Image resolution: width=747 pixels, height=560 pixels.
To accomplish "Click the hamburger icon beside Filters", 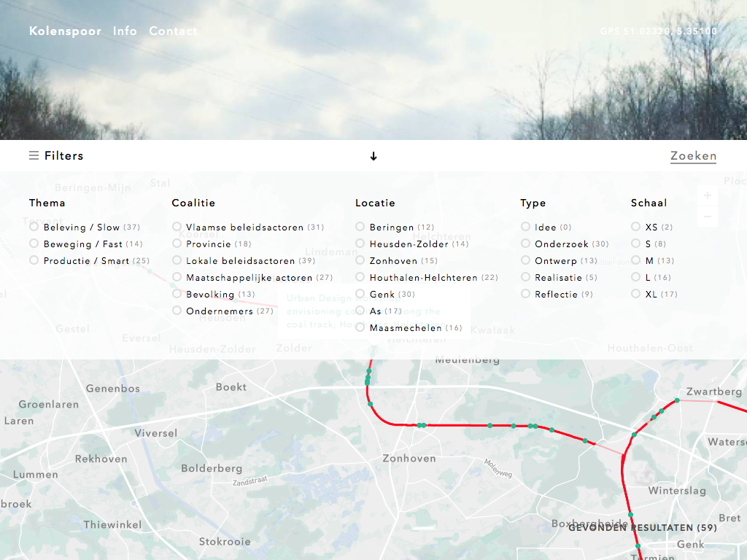I will click(34, 156).
